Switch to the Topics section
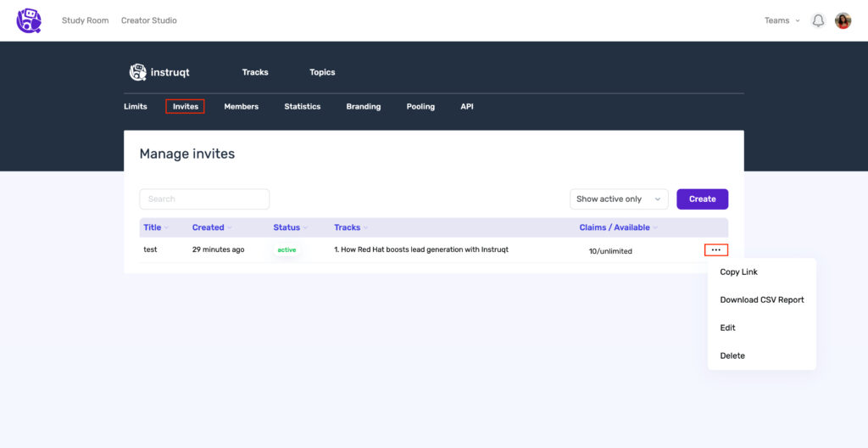 click(322, 72)
